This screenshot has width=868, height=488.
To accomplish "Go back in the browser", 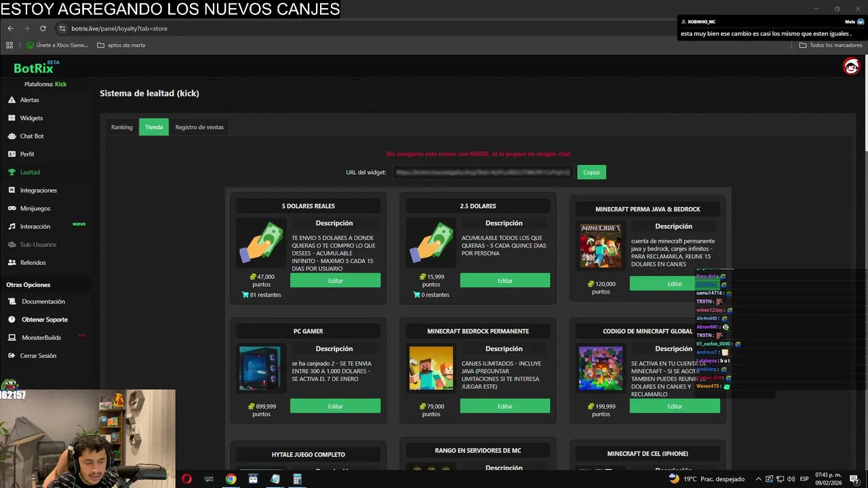I will [x=10, y=28].
